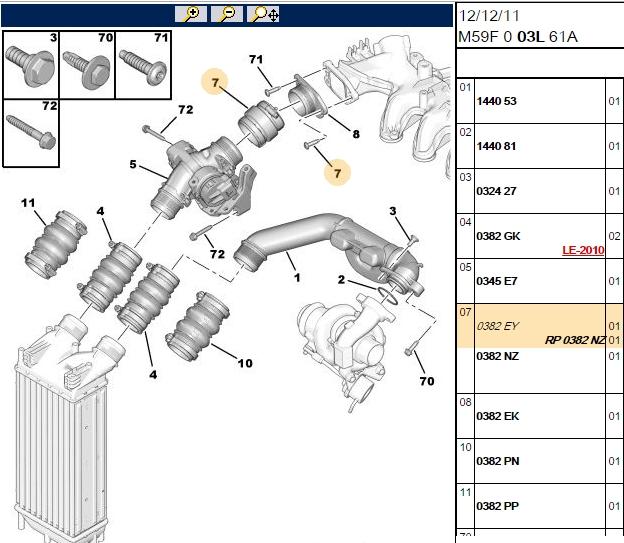Click callout 3 near the turbo pipe screw
The image size is (624, 543).
(393, 211)
